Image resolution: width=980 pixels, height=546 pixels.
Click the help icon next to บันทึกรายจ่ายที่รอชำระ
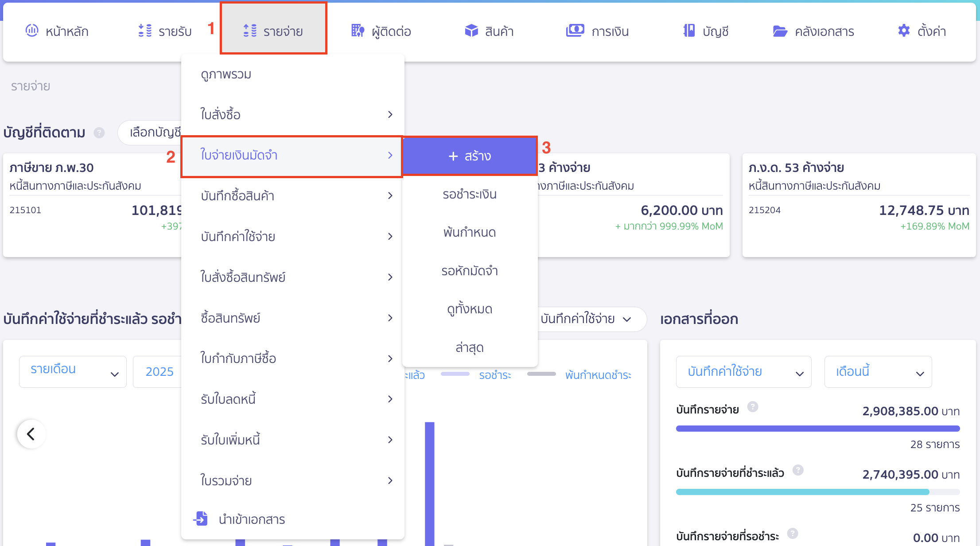click(793, 533)
